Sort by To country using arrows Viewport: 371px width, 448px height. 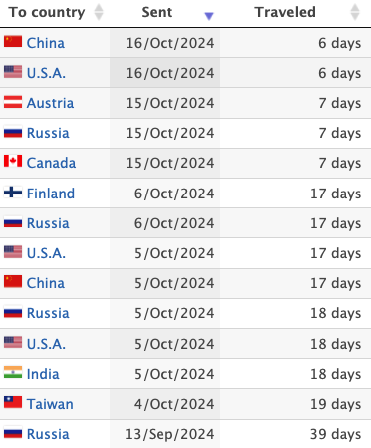click(99, 12)
